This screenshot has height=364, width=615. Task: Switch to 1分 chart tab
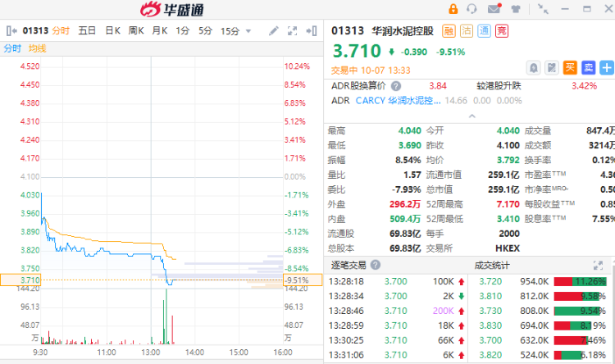182,31
